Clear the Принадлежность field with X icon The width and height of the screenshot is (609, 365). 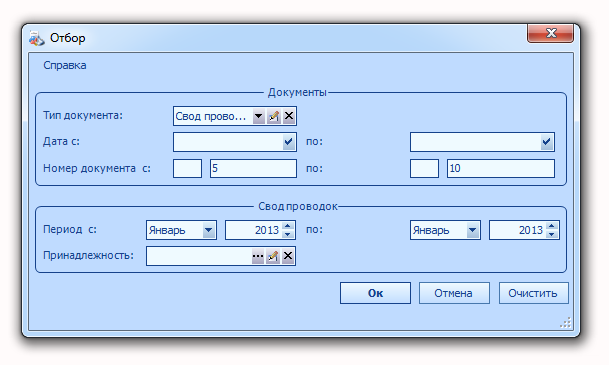(x=288, y=256)
